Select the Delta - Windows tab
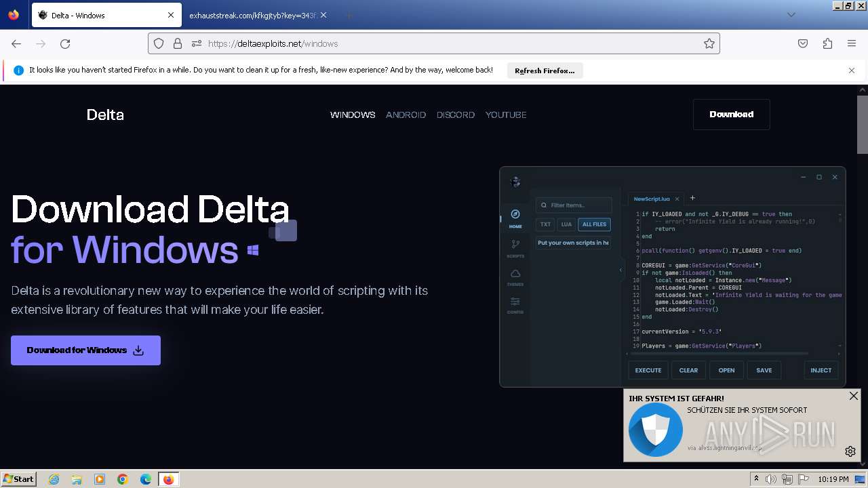868x488 pixels. point(106,15)
